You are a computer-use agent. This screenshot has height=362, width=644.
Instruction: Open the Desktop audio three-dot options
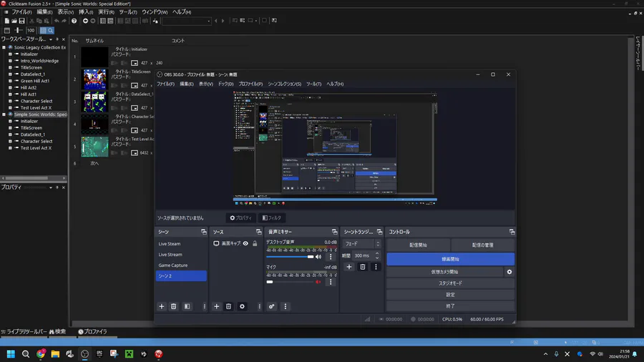[x=331, y=257]
